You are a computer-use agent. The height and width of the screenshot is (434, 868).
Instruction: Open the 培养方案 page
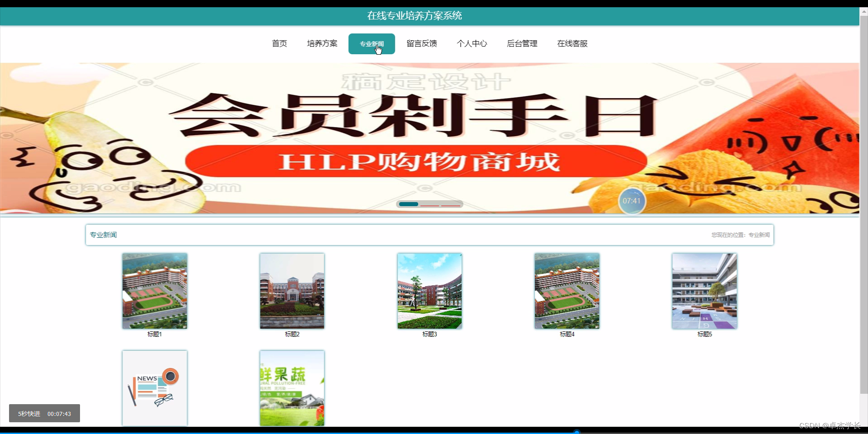click(x=322, y=43)
